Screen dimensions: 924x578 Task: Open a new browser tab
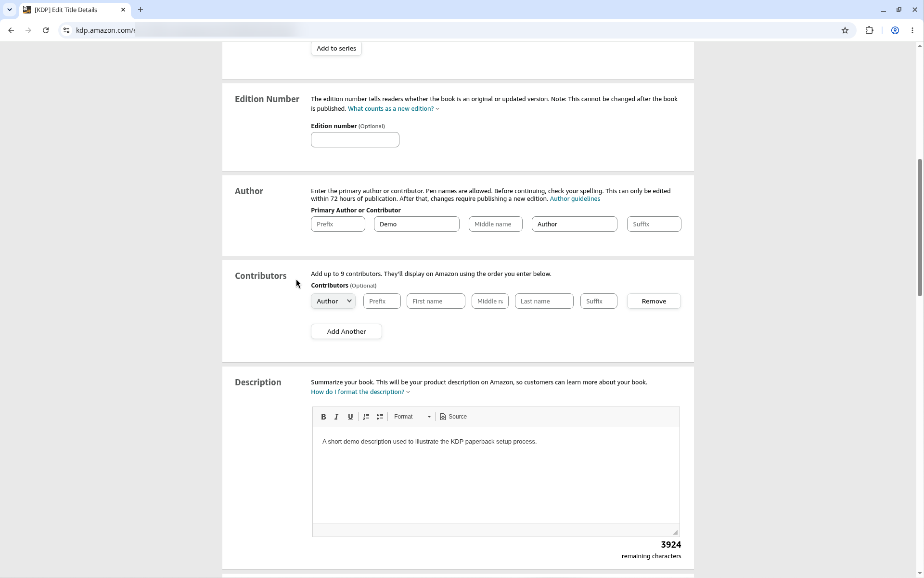click(x=141, y=10)
